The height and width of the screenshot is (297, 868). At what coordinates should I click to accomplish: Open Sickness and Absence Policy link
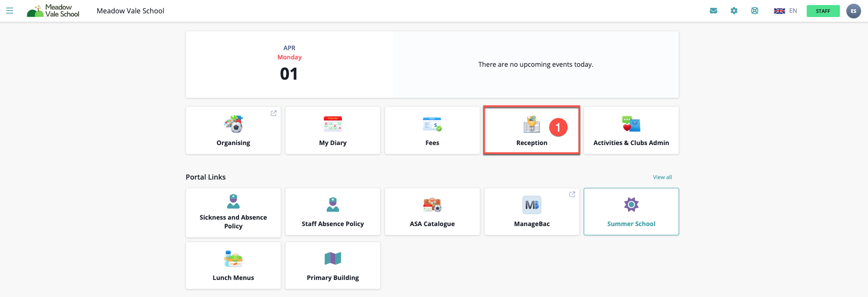click(x=233, y=212)
